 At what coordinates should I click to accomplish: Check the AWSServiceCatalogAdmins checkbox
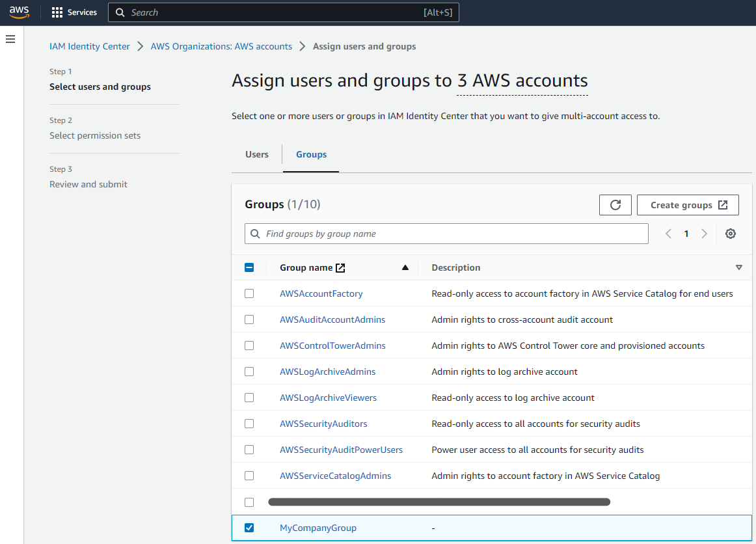coord(249,476)
